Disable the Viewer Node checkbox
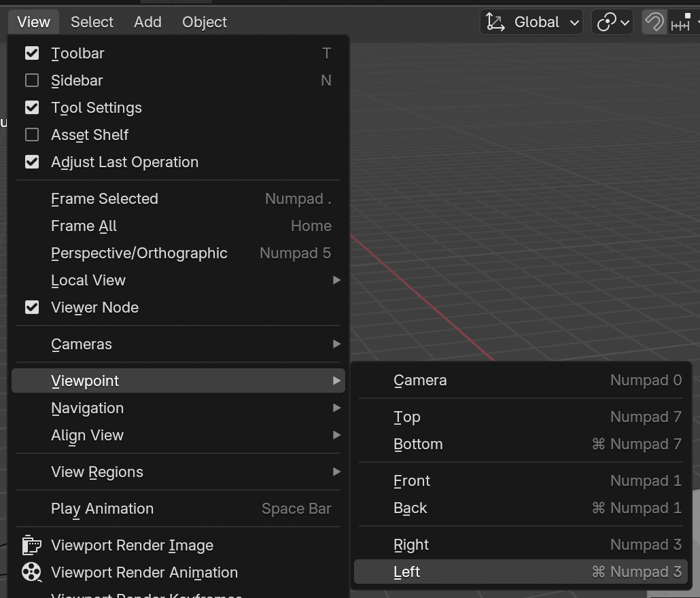700x598 pixels. 32,307
